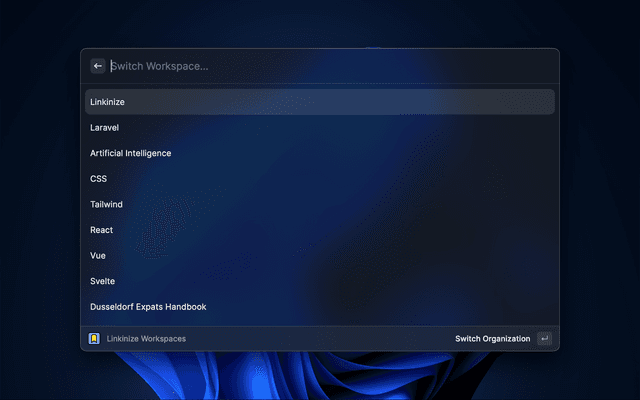
Task: Click the wallpaper left of the launcher window
Action: [40, 200]
